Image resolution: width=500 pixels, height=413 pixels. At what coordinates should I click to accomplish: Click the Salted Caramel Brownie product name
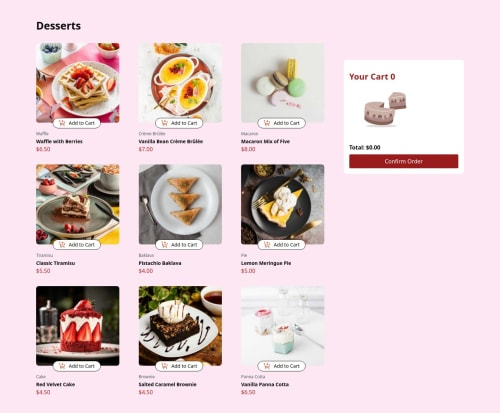[168, 384]
